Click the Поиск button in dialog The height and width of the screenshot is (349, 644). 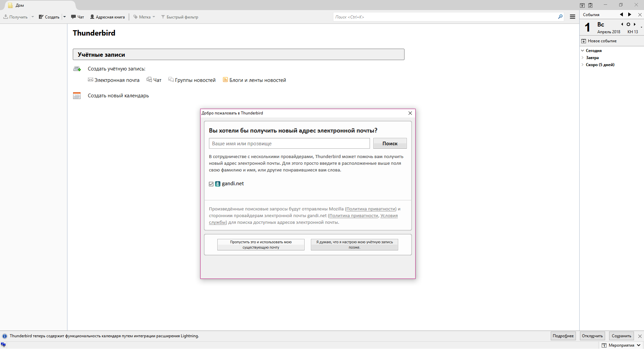pos(390,143)
